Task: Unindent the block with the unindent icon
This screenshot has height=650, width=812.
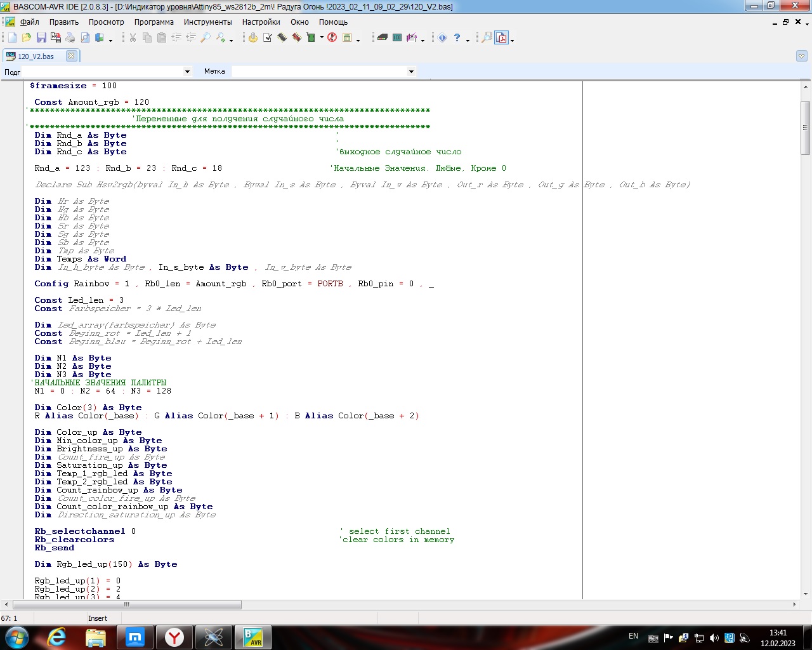Action: (x=191, y=38)
